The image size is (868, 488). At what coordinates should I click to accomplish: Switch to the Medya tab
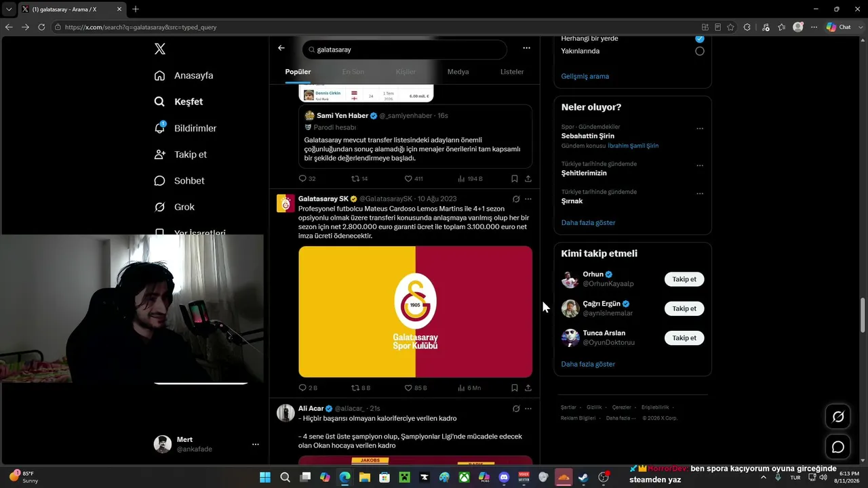click(458, 72)
